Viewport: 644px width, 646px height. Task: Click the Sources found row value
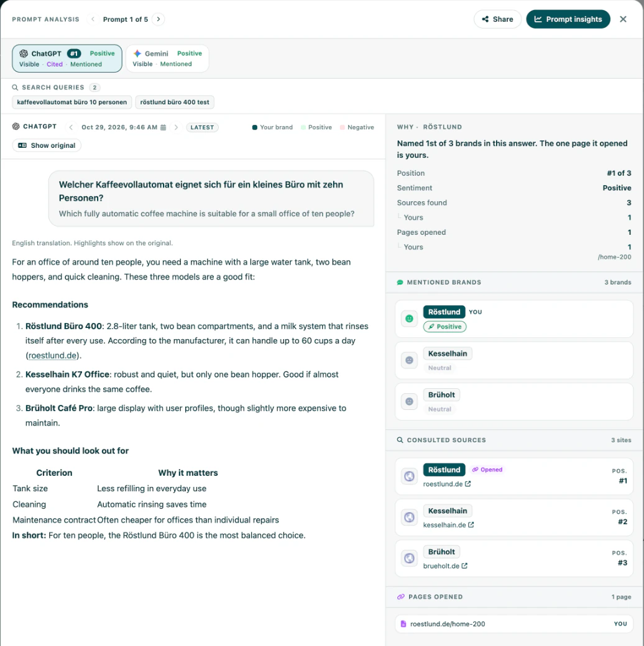[x=628, y=202]
